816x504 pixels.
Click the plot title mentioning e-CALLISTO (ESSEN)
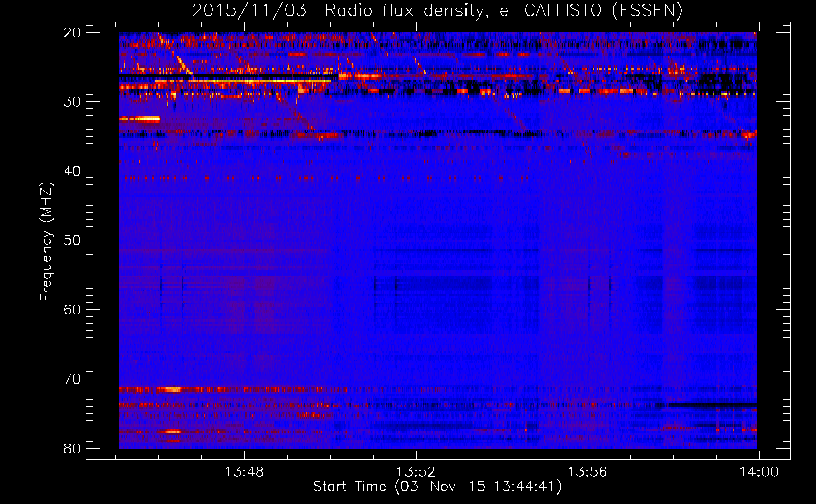(437, 10)
